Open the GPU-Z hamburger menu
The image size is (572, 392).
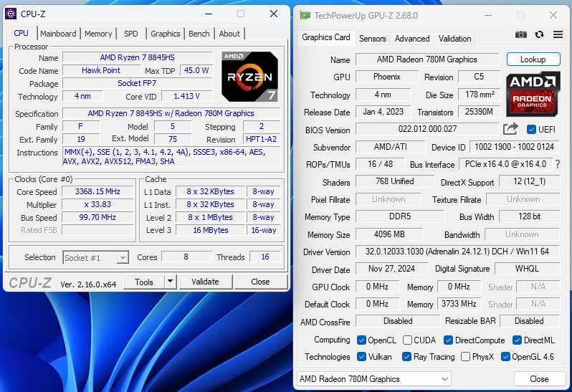click(558, 34)
